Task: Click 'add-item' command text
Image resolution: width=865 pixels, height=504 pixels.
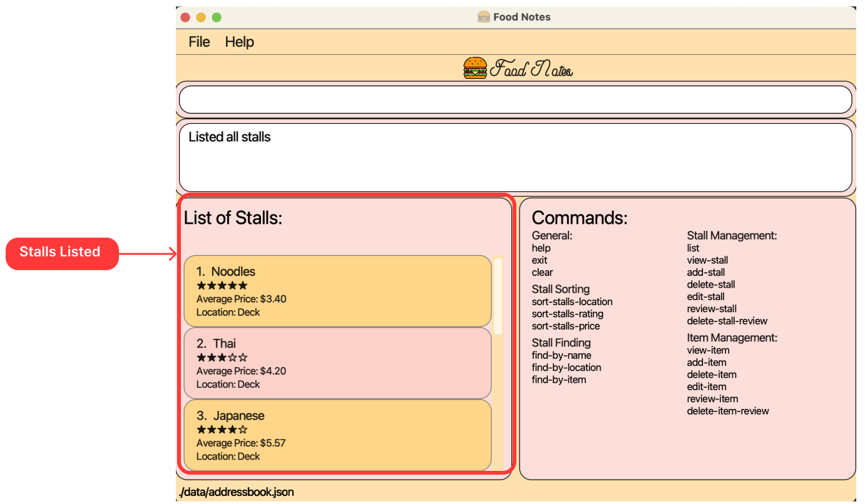Action: (x=707, y=362)
